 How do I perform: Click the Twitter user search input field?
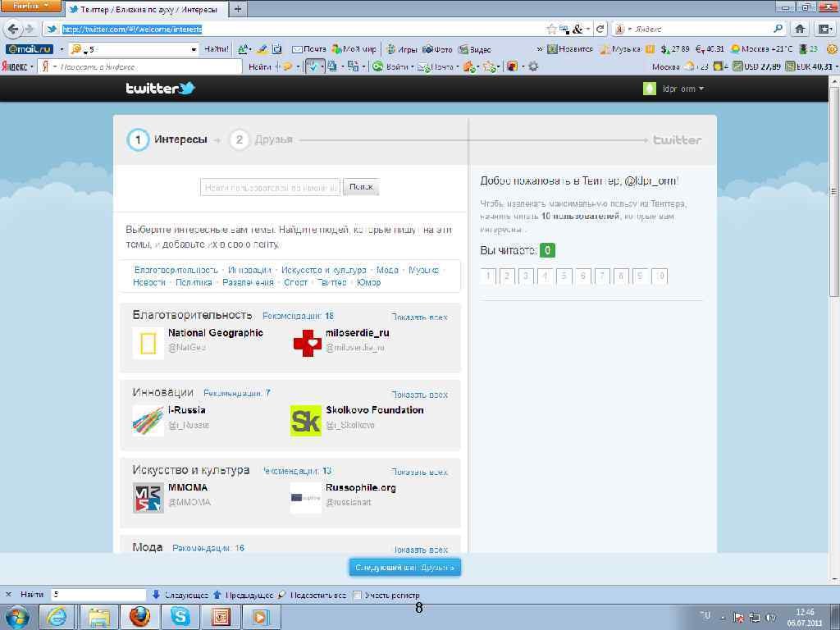click(270, 188)
